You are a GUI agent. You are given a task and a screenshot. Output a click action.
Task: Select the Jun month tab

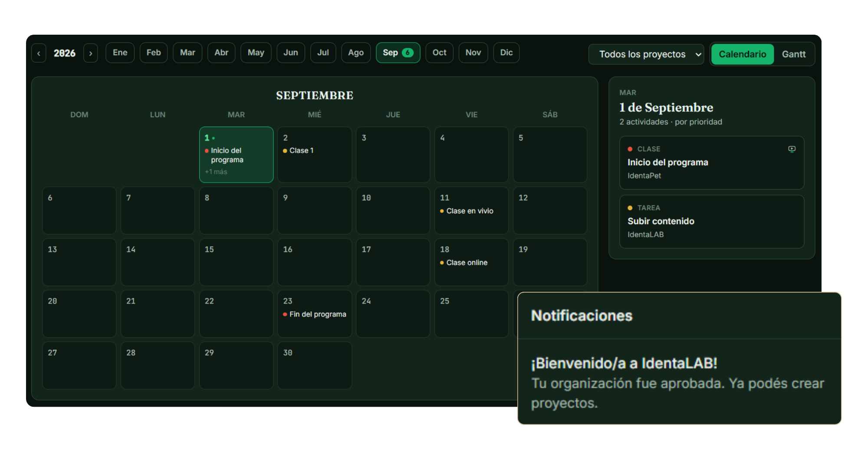pos(291,53)
